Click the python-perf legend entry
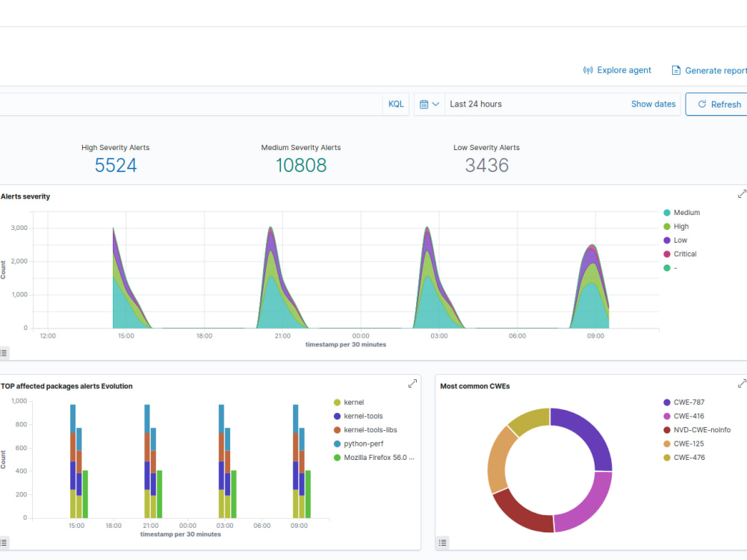This screenshot has height=560, width=747. [359, 444]
